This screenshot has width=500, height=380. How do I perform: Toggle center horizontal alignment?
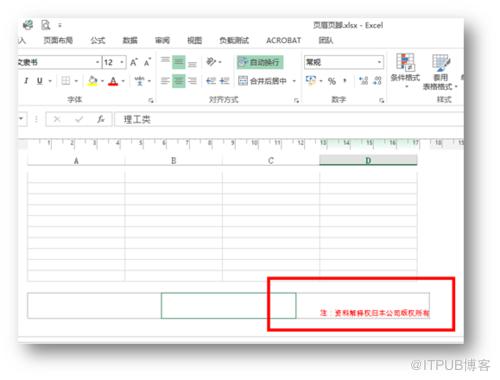(x=179, y=81)
